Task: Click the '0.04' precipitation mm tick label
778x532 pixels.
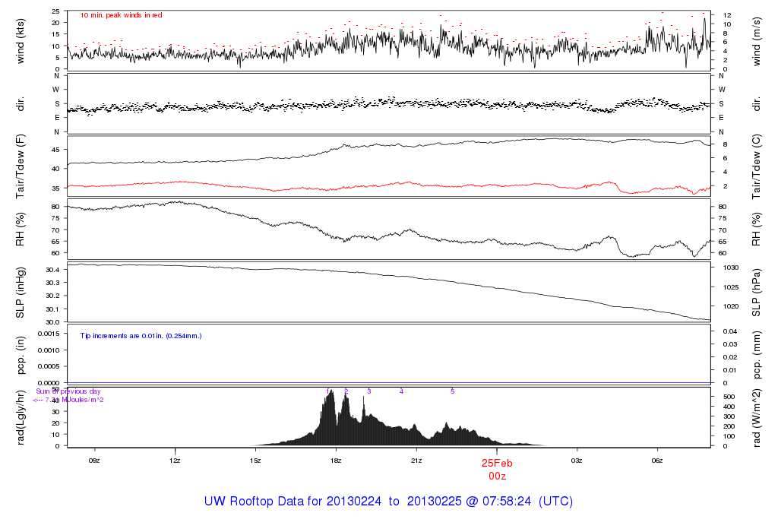Action: [730, 331]
